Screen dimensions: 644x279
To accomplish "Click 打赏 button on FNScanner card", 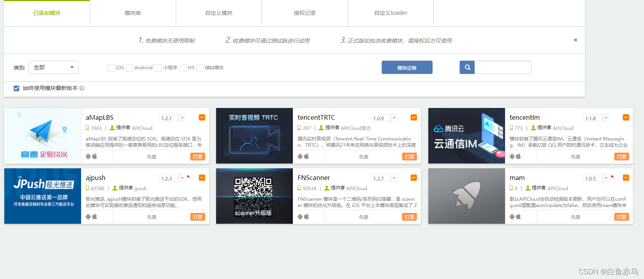I will (x=409, y=217).
